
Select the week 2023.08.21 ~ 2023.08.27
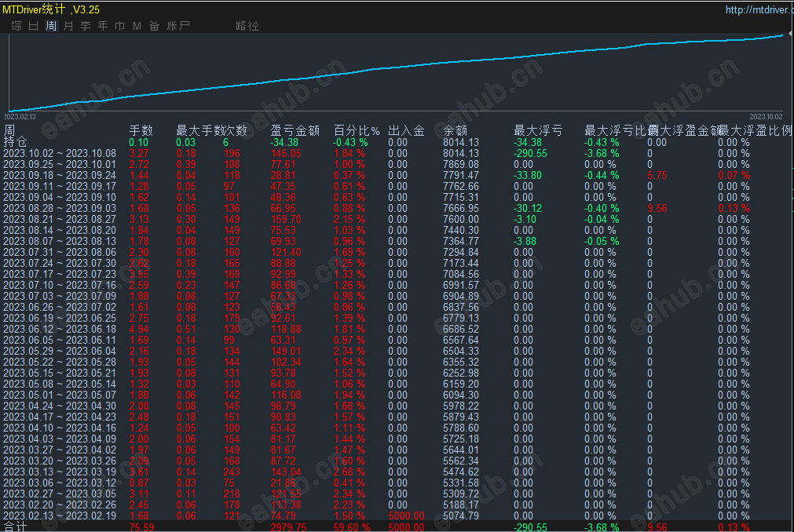click(x=60, y=219)
